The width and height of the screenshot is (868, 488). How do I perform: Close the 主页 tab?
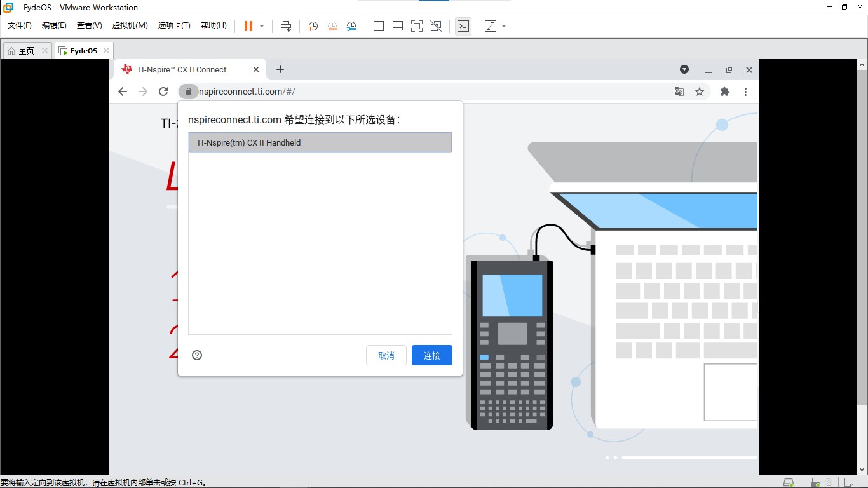(44, 51)
